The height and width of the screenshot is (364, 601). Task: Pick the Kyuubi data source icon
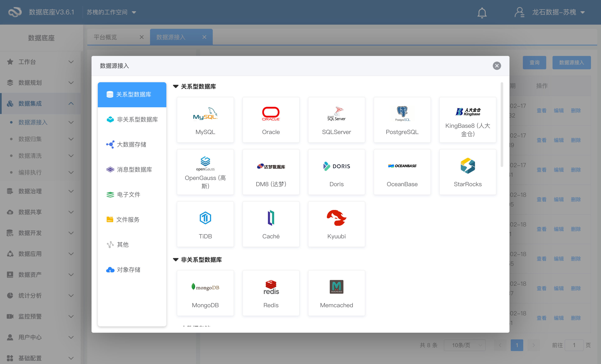[336, 218]
